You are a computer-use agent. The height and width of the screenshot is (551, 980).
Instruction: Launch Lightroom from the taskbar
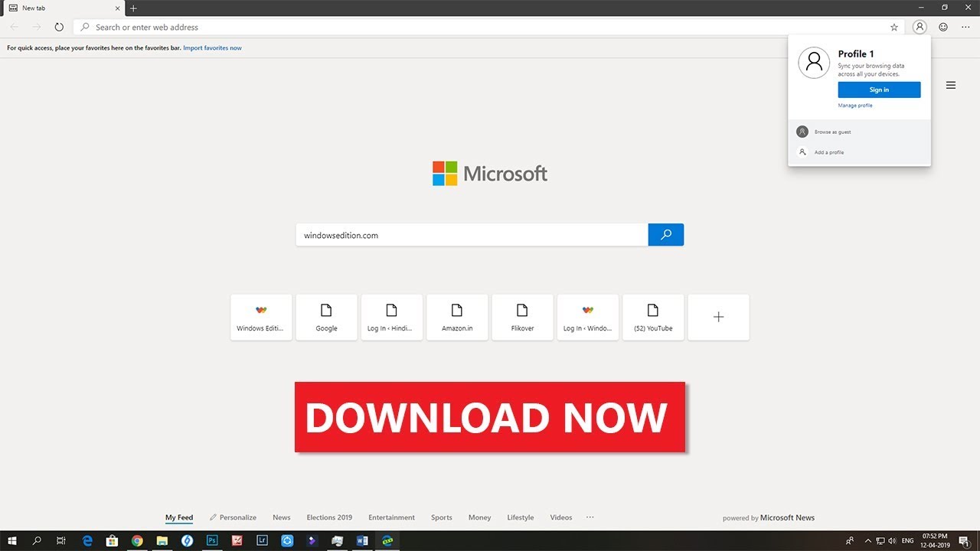tap(262, 541)
